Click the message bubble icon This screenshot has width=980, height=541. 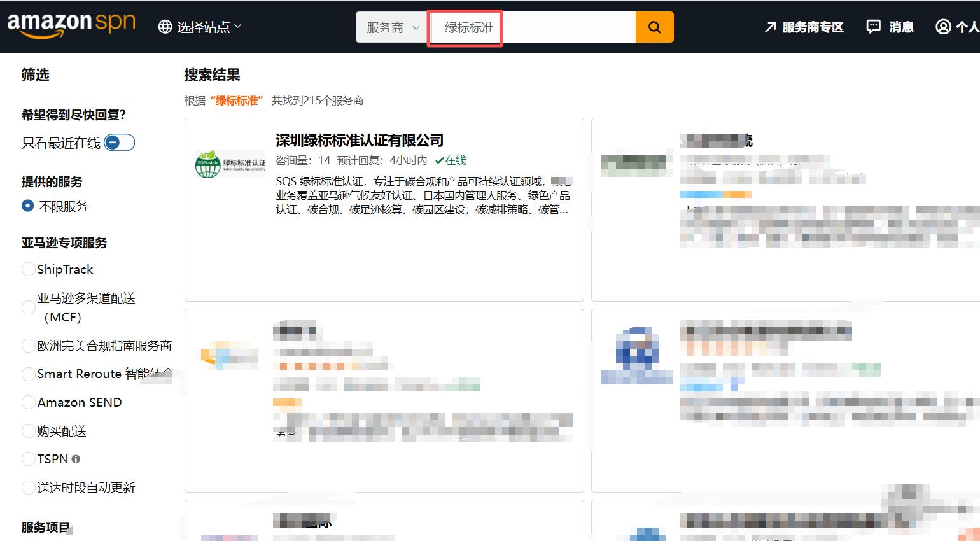click(874, 27)
